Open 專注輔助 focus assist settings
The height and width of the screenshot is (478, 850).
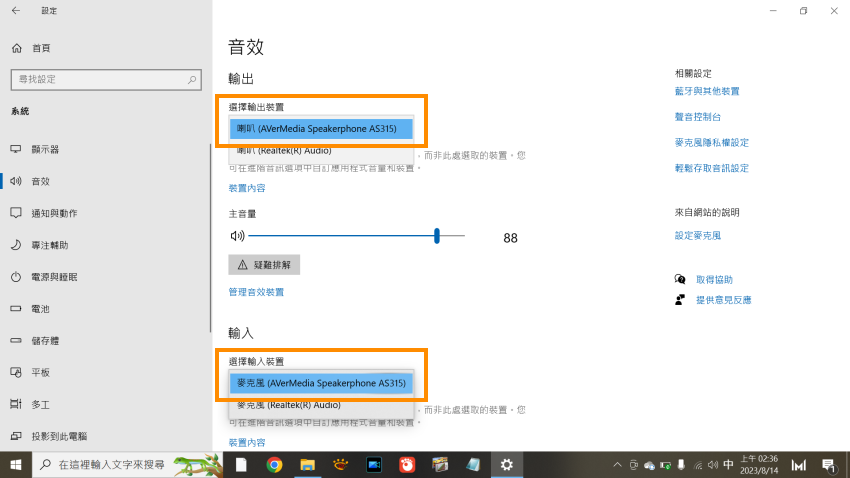pos(39,245)
